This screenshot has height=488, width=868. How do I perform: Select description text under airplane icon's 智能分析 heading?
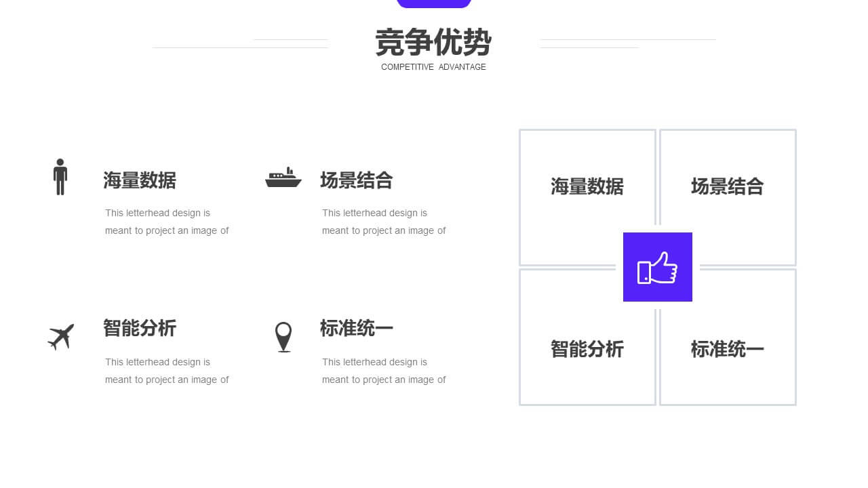pos(167,371)
